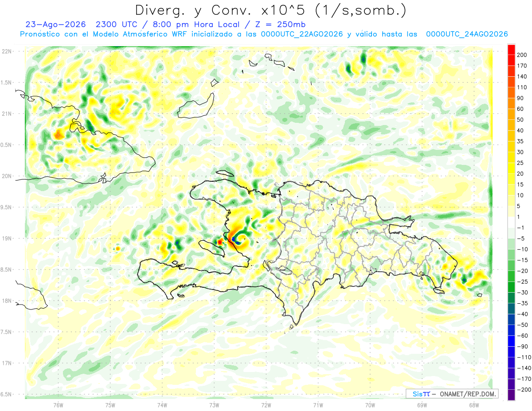Click the colorbar value '-200'
Image resolution: width=532 pixels, height=411 pixels.
pos(524,389)
